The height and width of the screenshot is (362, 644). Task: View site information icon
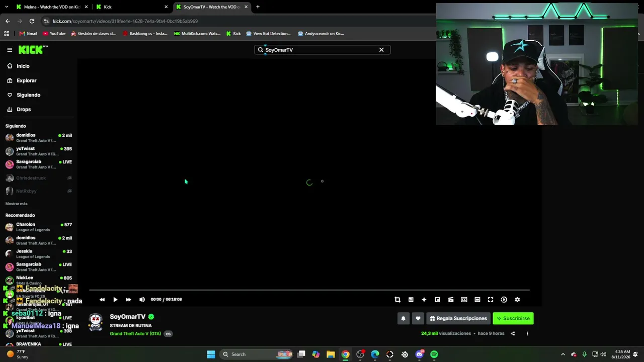coord(46,21)
